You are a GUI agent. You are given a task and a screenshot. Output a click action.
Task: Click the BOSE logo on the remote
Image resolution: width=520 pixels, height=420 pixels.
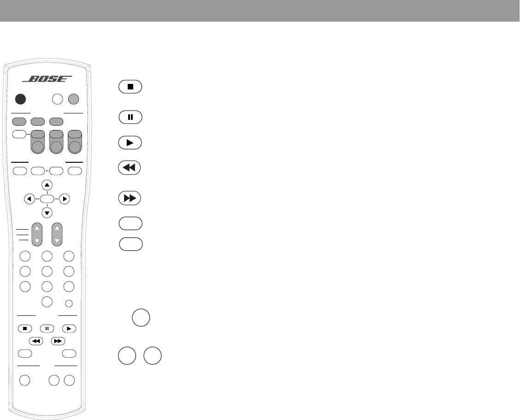47,79
